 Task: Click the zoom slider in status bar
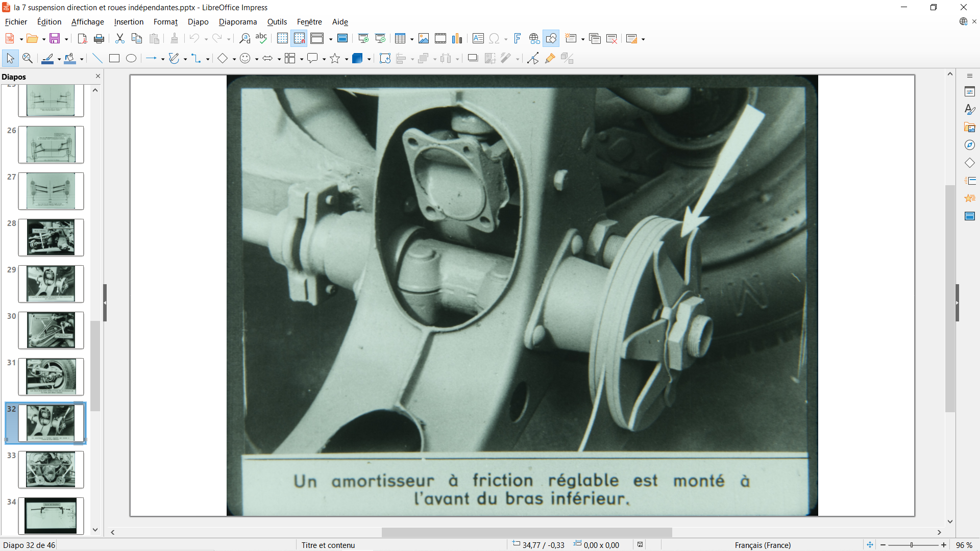[912, 545]
